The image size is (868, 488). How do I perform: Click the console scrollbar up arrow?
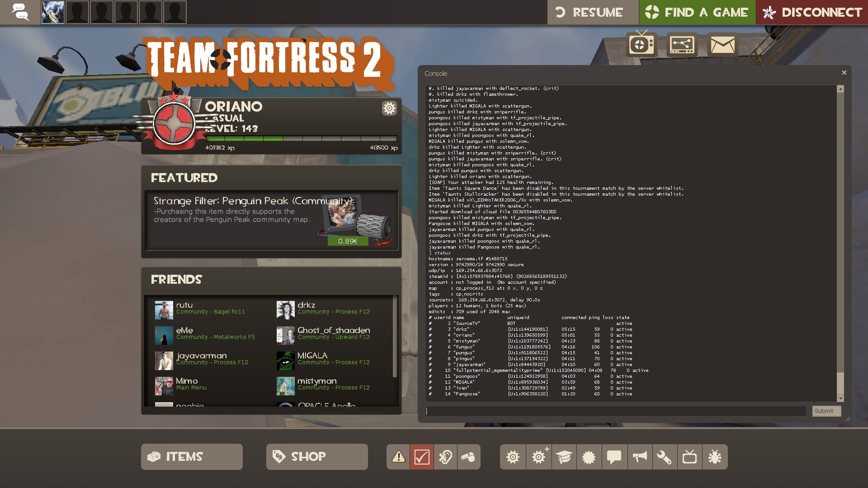pos(840,89)
